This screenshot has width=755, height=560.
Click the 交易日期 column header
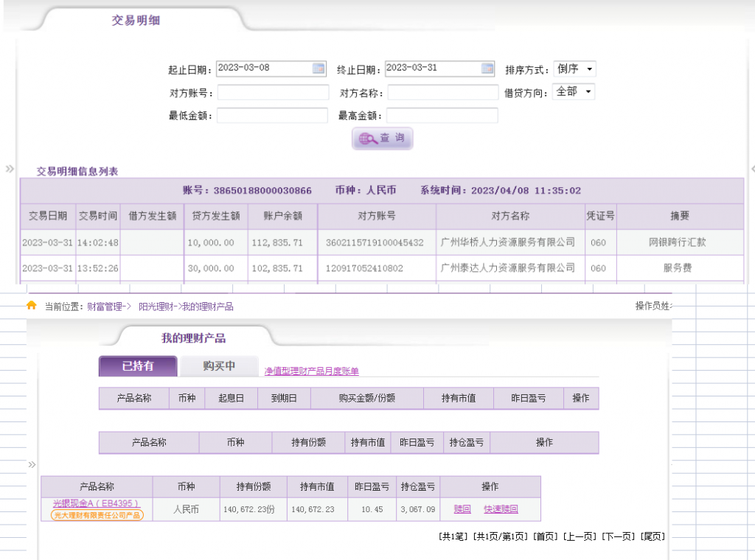[48, 216]
